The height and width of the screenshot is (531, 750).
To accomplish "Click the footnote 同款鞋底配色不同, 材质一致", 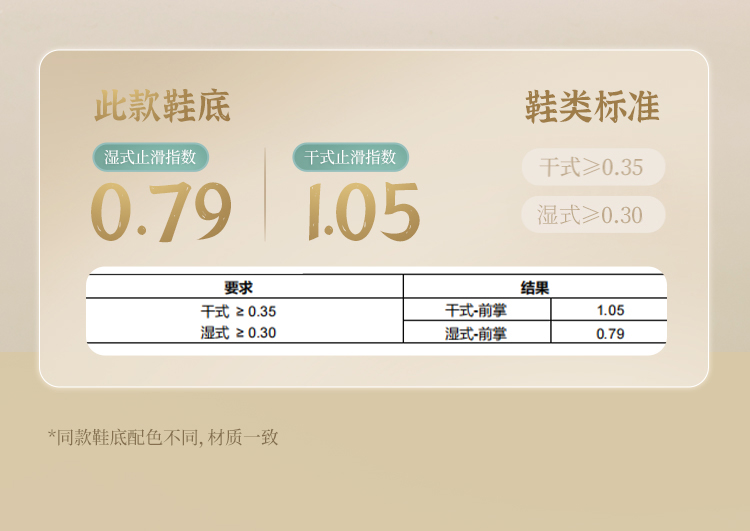I will [x=163, y=437].
